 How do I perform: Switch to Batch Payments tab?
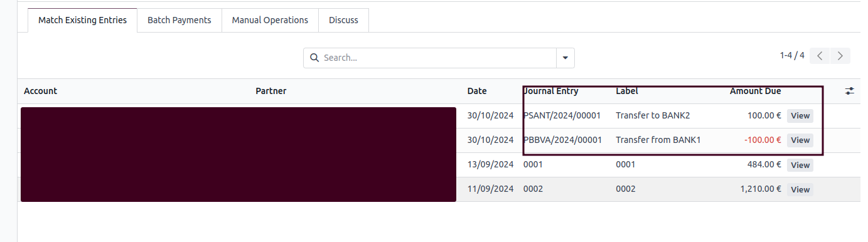(x=179, y=20)
